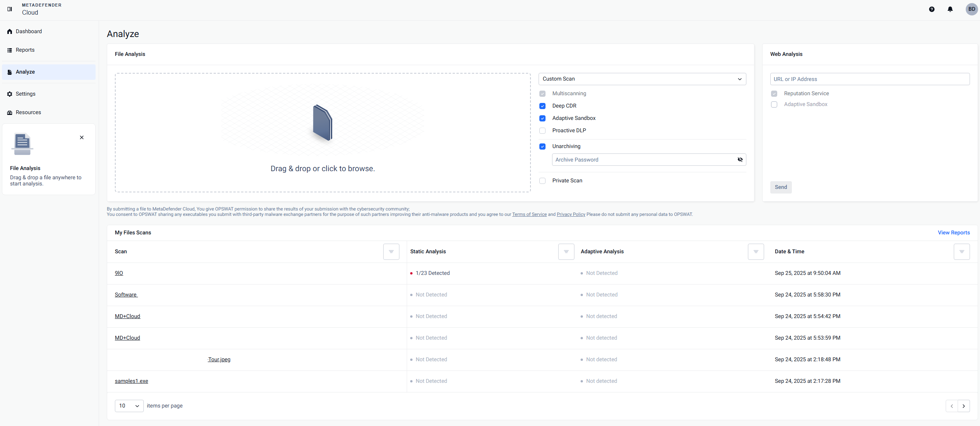Uncheck the Deep CDR checkbox
The width and height of the screenshot is (980, 426).
542,106
